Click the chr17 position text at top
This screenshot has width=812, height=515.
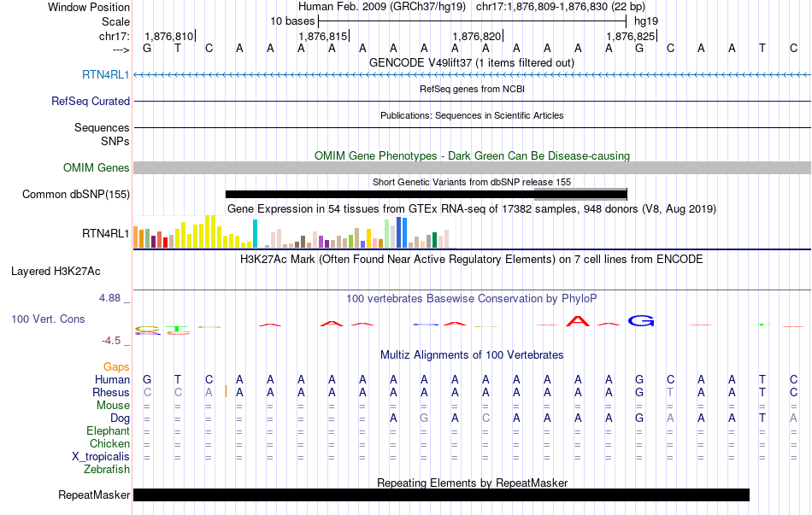[x=561, y=7]
